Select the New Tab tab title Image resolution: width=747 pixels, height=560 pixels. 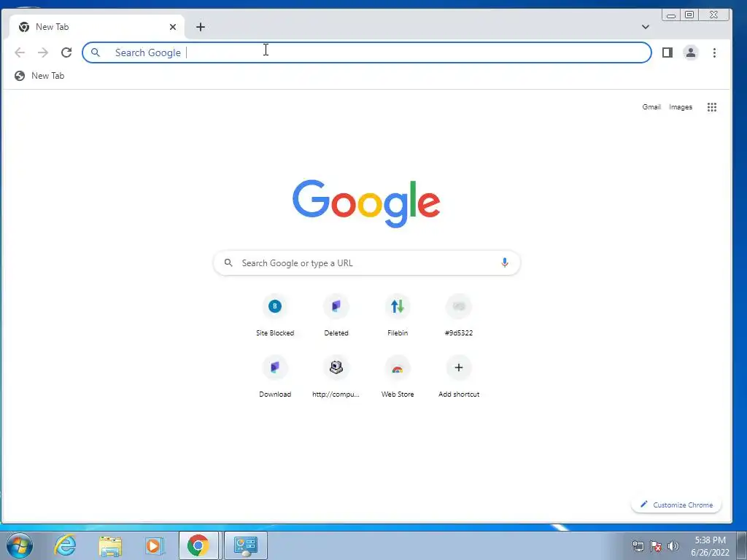tap(52, 27)
